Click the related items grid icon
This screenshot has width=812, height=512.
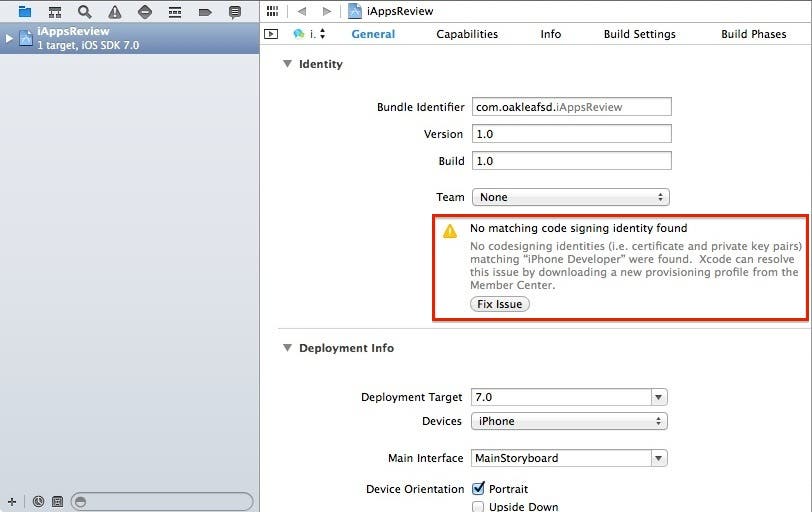click(x=272, y=11)
